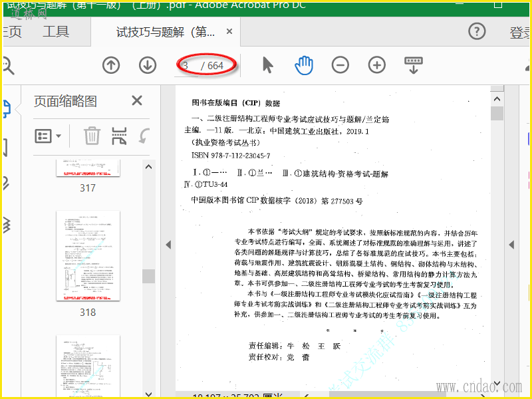Close the document tab
Viewport: 532px width, 399px height.
coord(229,31)
